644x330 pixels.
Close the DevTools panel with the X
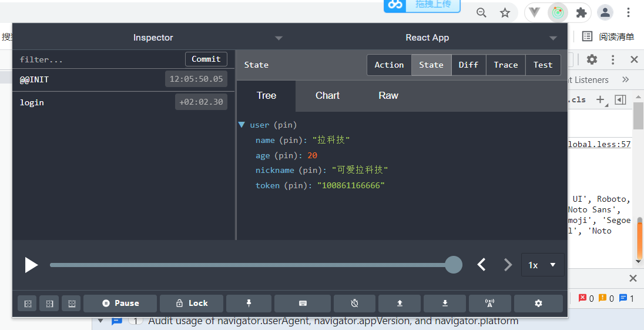click(634, 59)
